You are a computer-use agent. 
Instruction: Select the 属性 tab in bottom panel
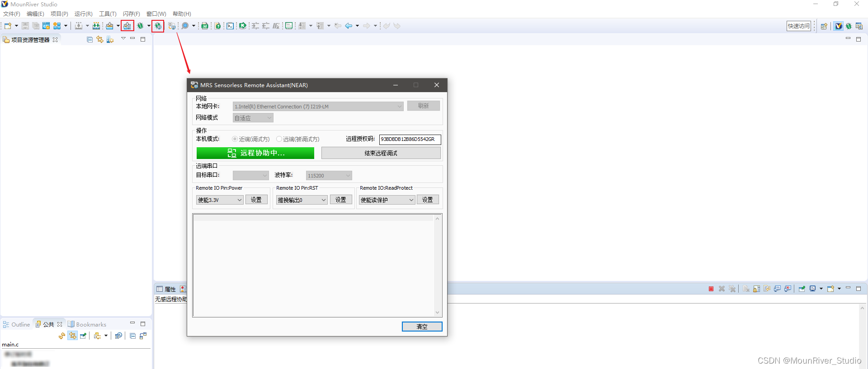166,289
